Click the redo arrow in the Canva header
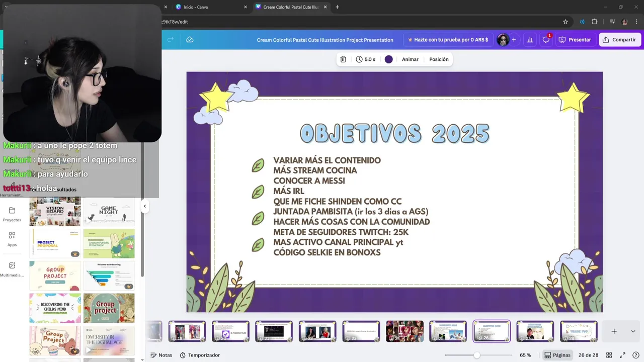644x362 pixels. click(x=171, y=40)
